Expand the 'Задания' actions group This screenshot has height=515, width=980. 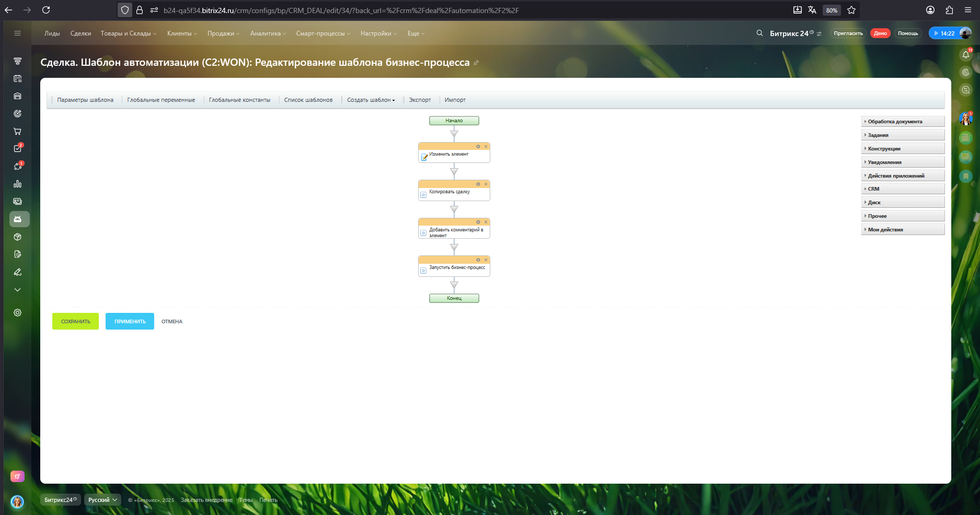pyautogui.click(x=903, y=135)
